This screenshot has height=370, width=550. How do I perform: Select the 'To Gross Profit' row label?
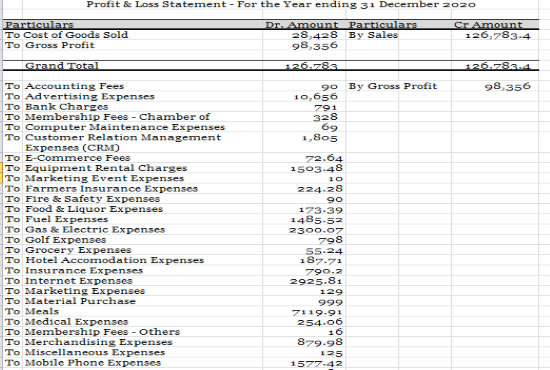(x=50, y=45)
